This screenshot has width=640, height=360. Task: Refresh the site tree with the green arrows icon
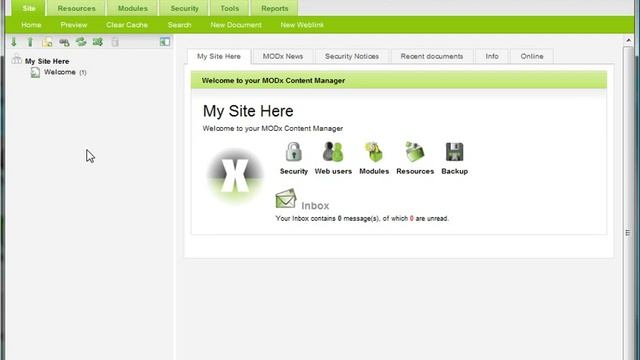coord(81,42)
